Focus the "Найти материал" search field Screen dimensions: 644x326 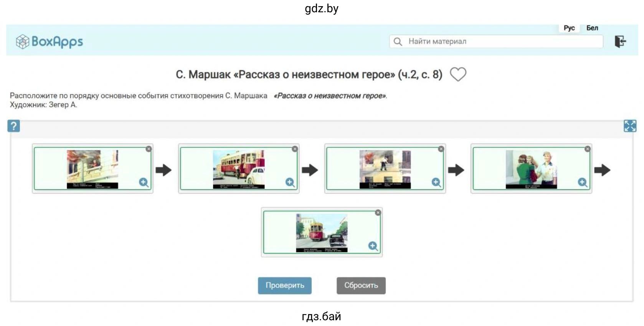tap(496, 41)
